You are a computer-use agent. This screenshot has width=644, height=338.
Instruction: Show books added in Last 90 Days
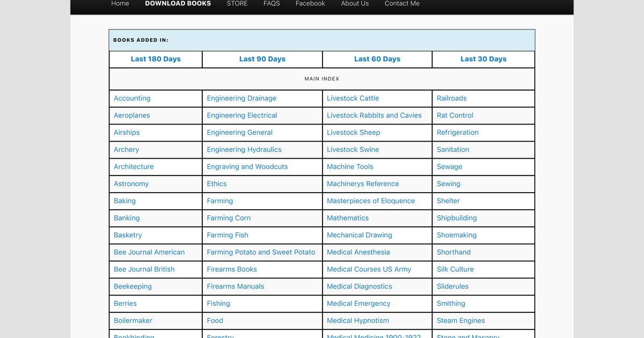(x=262, y=59)
